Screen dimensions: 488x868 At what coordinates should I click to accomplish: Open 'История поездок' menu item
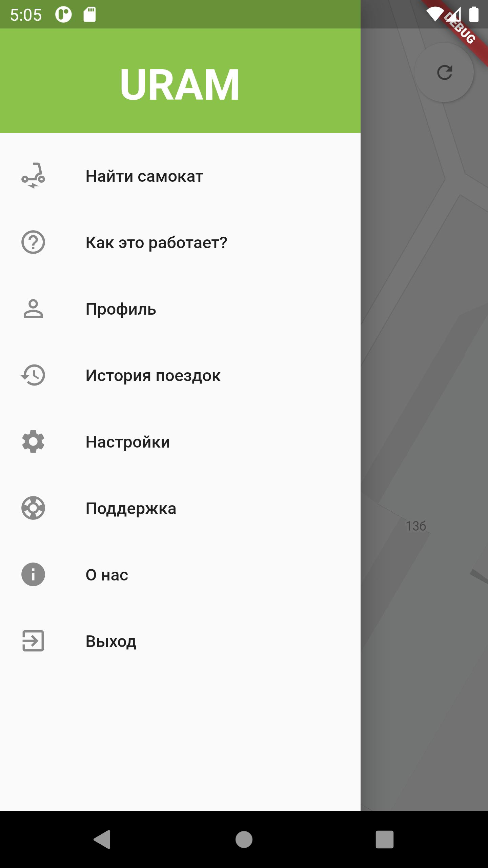180,375
